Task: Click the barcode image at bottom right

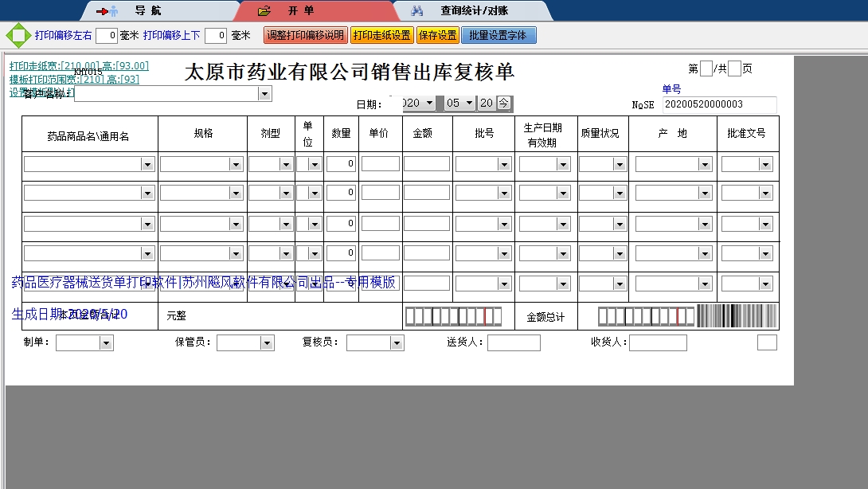Action: coord(737,316)
